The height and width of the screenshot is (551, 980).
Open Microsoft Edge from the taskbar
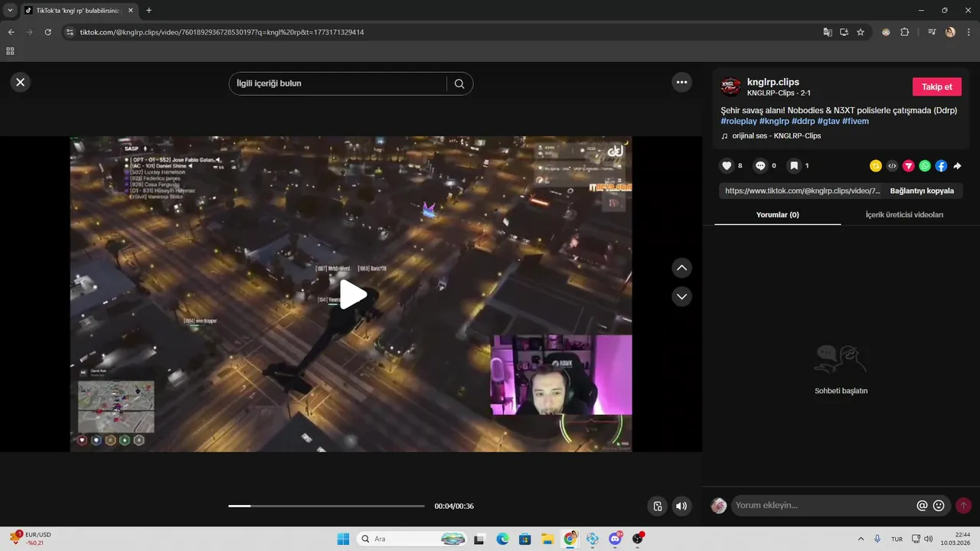click(502, 539)
